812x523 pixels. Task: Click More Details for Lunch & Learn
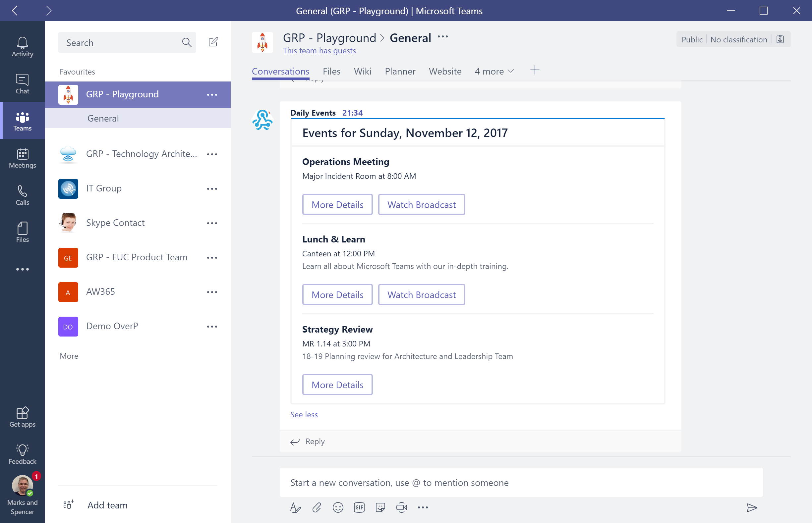coord(337,294)
